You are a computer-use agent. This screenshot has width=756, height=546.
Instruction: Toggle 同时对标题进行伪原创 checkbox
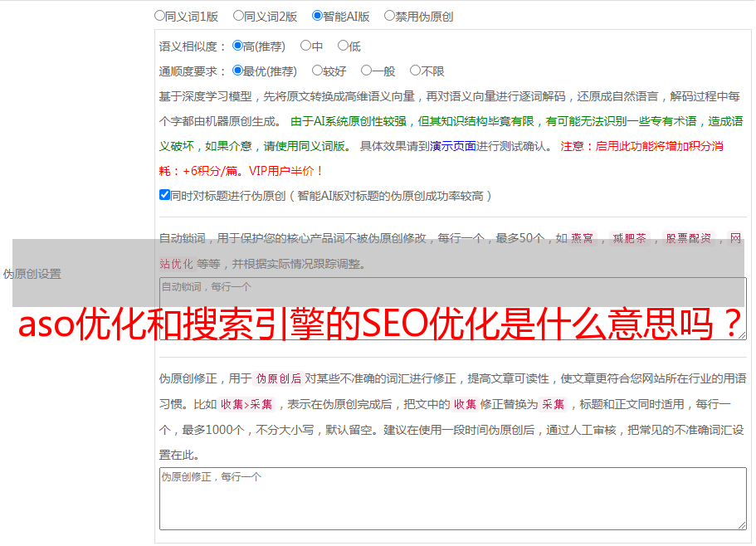[164, 195]
